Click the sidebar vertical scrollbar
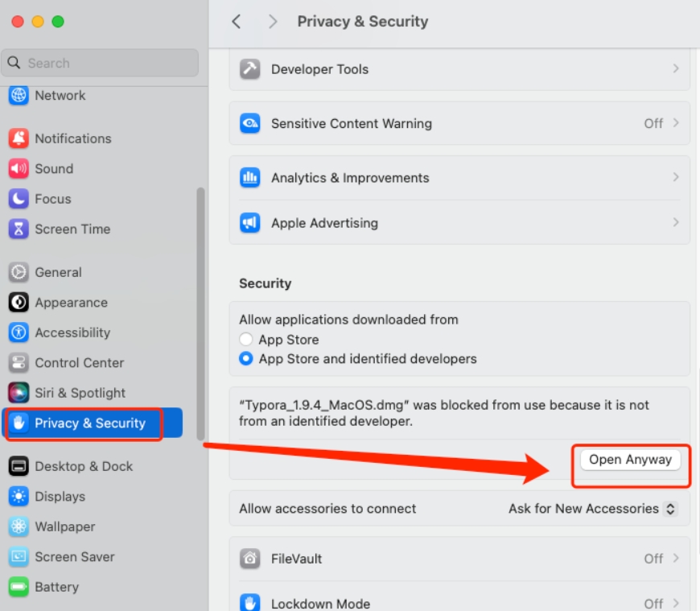This screenshot has width=700, height=611. [x=200, y=314]
